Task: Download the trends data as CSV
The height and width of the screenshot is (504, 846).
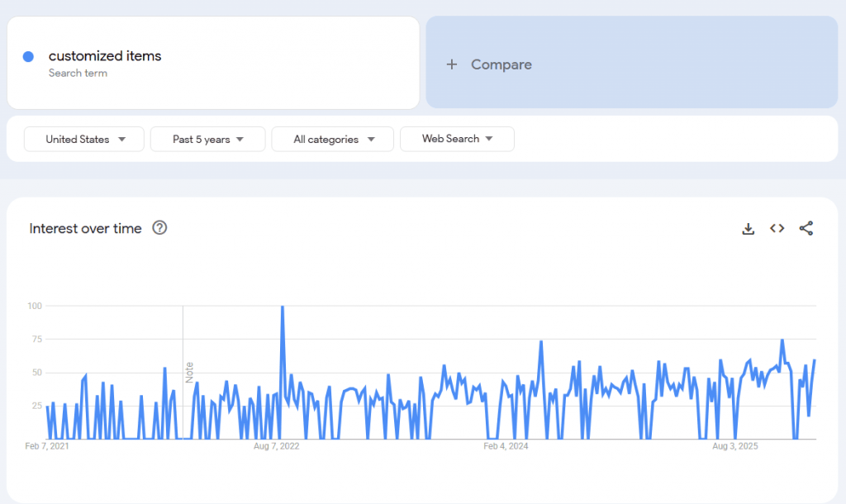Action: click(x=748, y=228)
